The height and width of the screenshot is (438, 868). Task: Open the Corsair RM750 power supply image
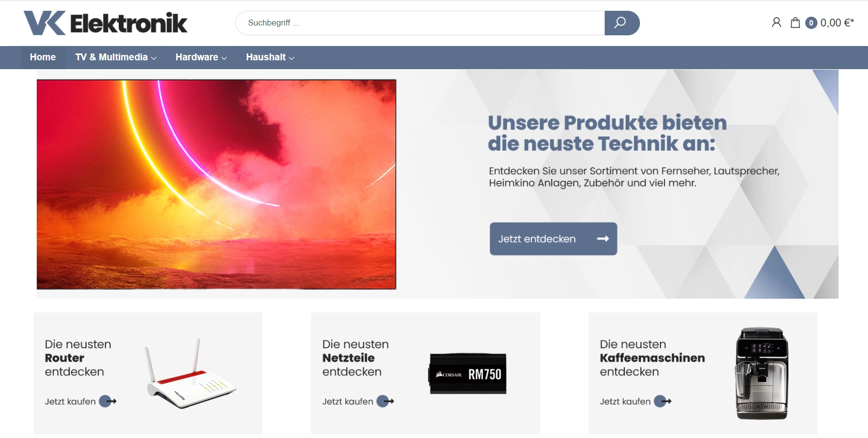(468, 373)
